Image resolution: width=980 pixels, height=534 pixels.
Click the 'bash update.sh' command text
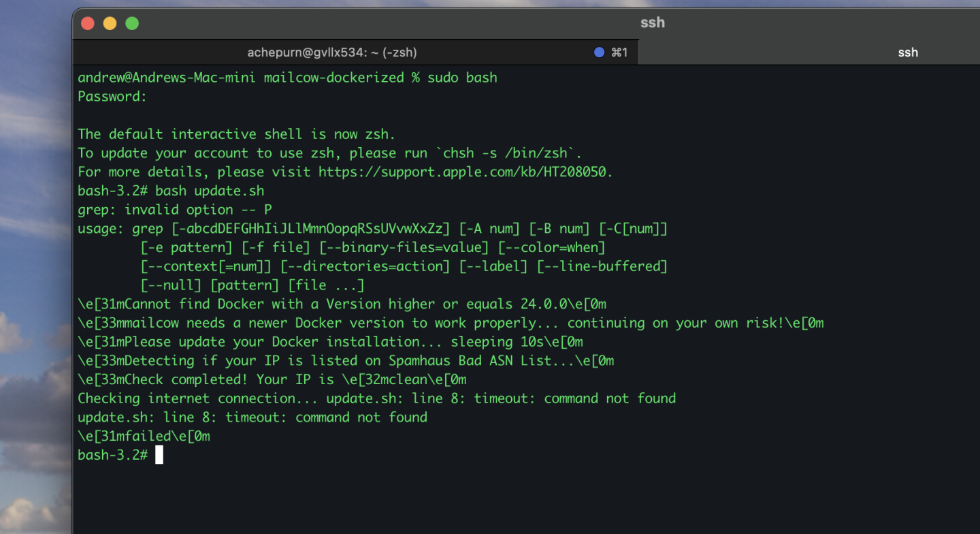coord(210,191)
